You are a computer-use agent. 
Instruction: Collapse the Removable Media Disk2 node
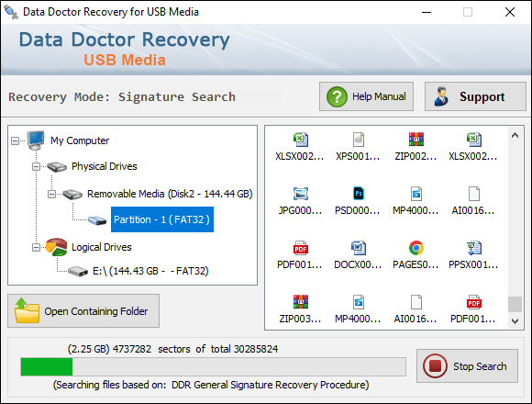click(51, 194)
